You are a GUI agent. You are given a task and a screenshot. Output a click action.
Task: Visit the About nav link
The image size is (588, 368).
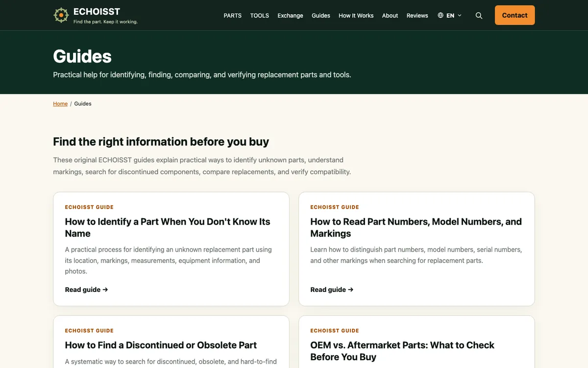click(390, 16)
